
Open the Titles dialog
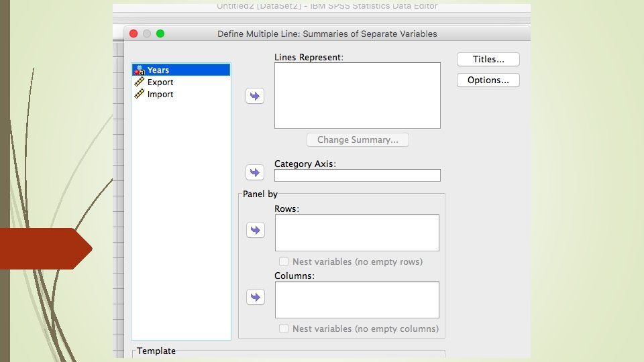488,59
